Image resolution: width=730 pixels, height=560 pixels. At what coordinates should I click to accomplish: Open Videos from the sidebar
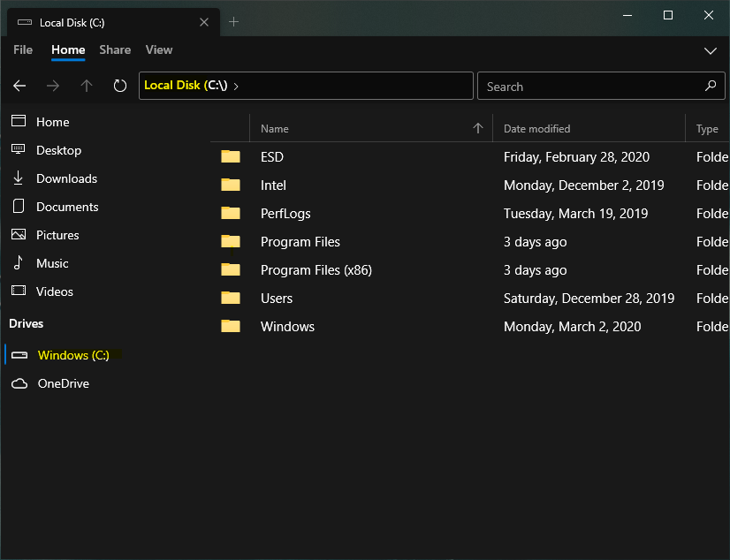coord(55,291)
